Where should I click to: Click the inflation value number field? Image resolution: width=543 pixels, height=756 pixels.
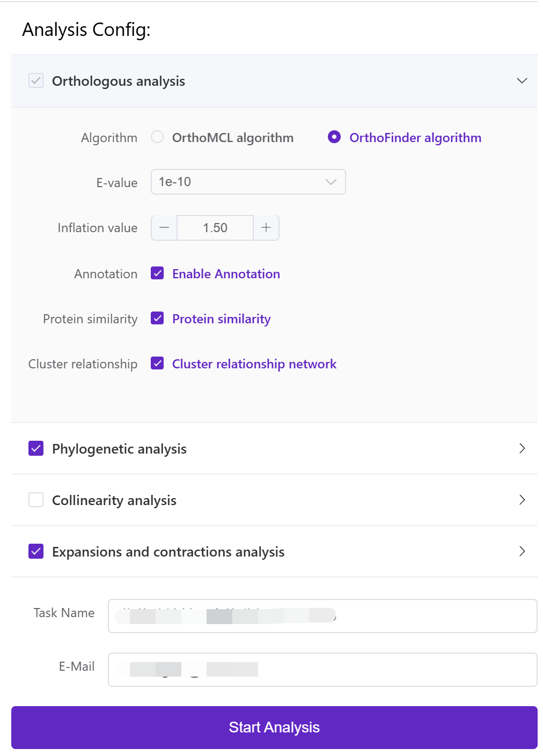[x=215, y=228]
